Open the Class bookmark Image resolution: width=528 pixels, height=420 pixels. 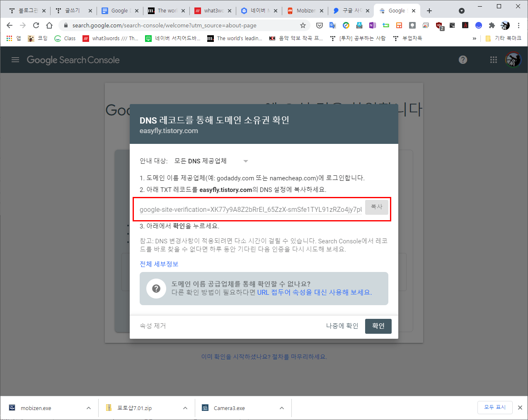click(x=65, y=38)
